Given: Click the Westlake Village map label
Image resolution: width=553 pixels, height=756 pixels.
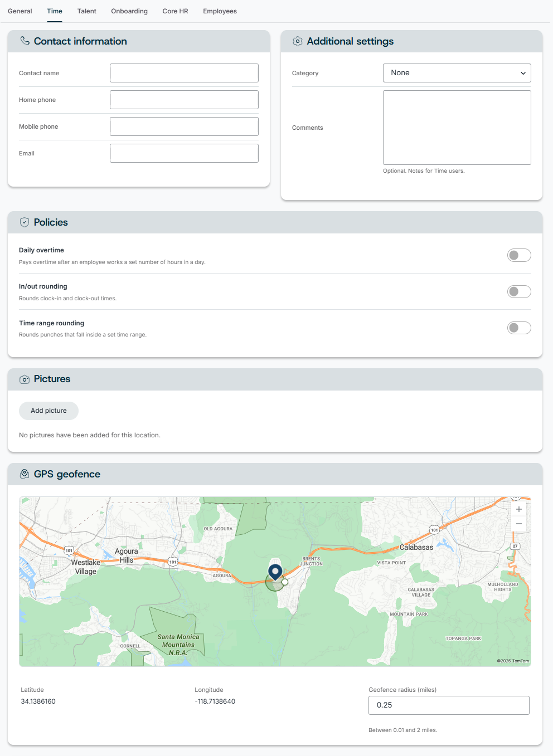Looking at the screenshot, I should [86, 567].
